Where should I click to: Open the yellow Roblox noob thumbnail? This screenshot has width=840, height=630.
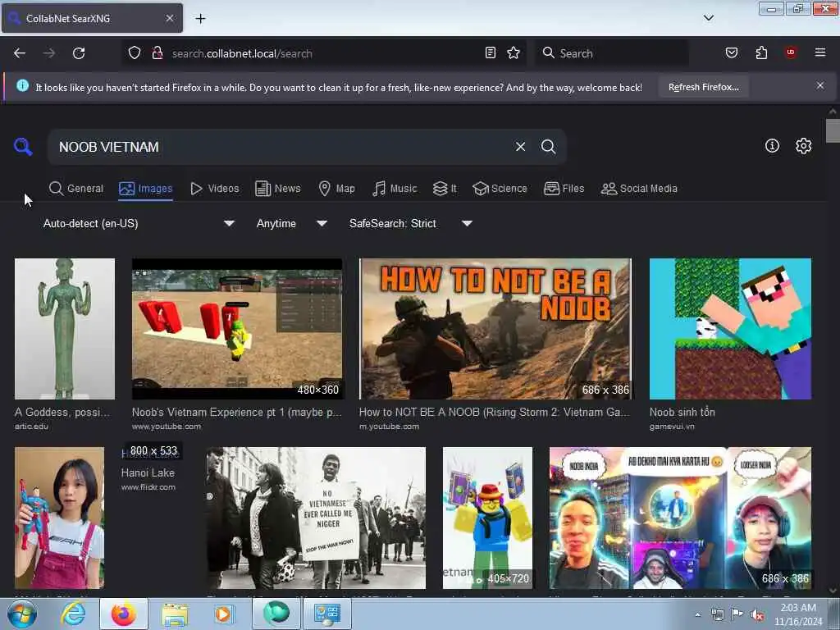(x=487, y=518)
